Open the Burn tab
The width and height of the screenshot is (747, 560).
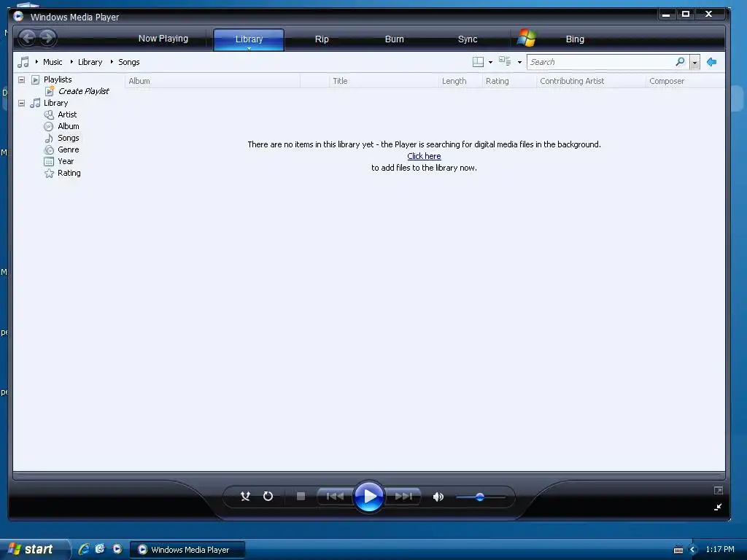[x=394, y=39]
